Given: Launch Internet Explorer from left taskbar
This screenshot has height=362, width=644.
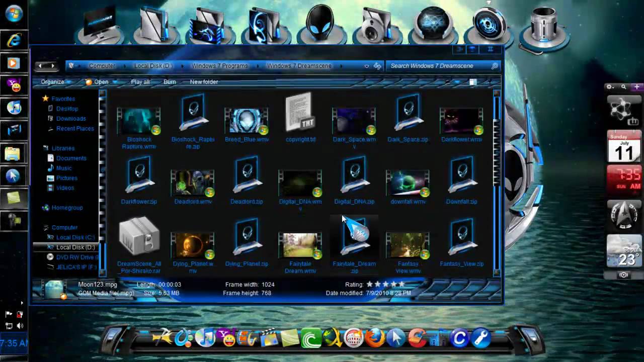Looking at the screenshot, I should [x=13, y=40].
